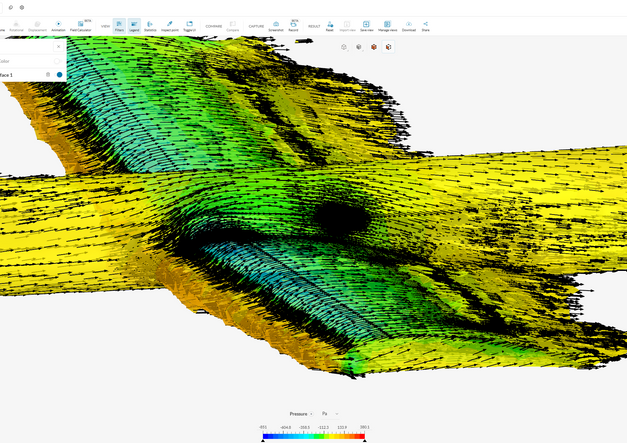Toggle the Filters panel
Image resolution: width=627 pixels, height=443 pixels.
119,26
